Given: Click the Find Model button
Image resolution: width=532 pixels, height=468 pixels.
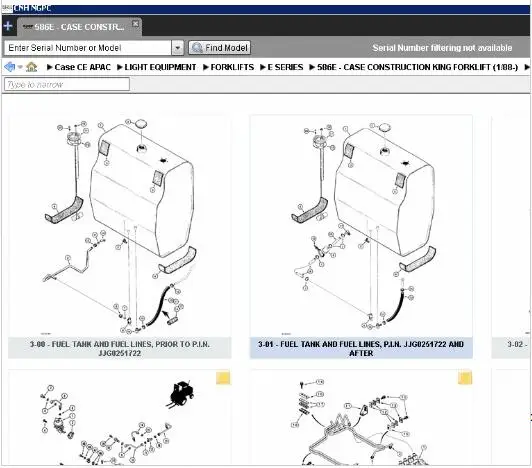Looking at the screenshot, I should coord(220,48).
